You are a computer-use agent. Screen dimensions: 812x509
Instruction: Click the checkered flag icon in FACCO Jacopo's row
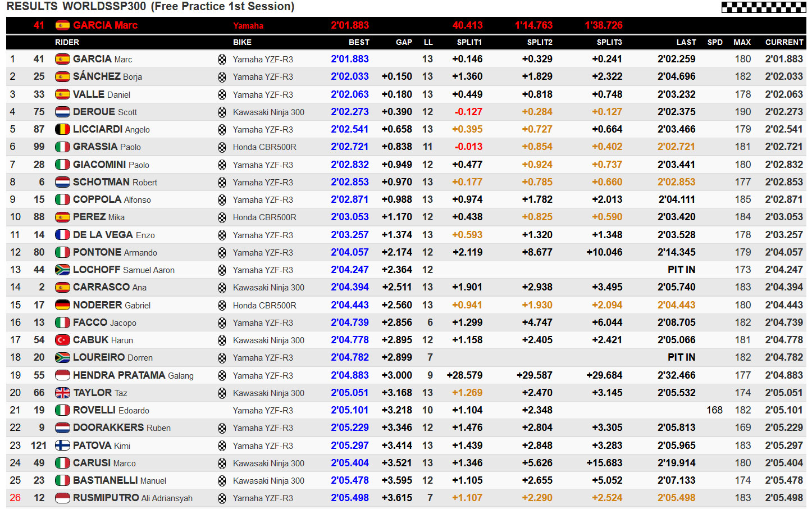(222, 323)
